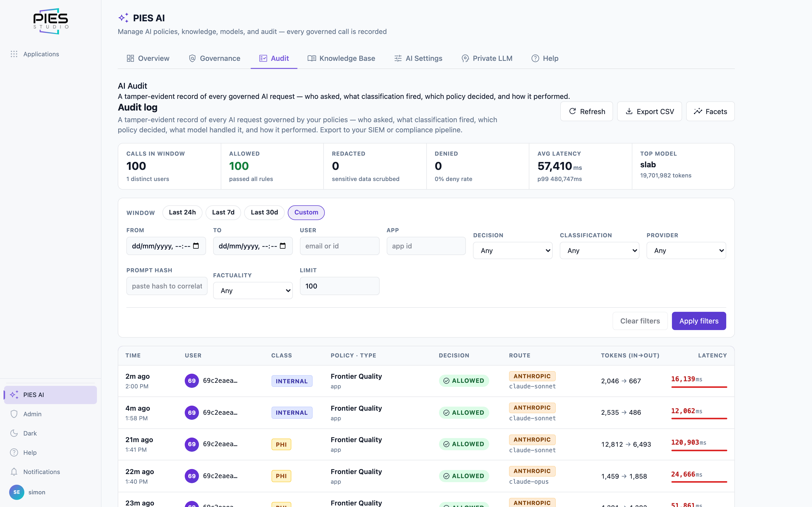Expand the Decision dropdown

pos(513,250)
